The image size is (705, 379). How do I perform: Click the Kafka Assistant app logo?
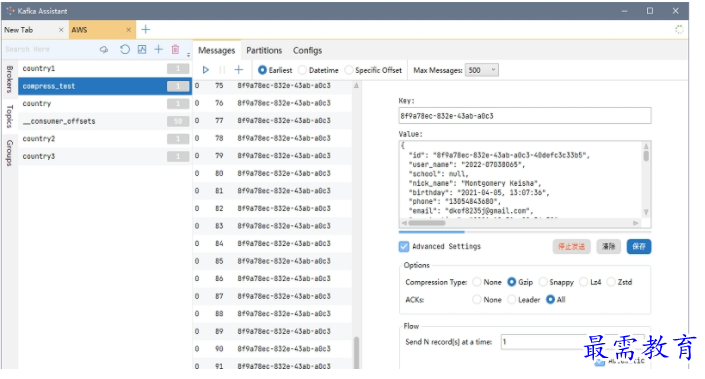(x=10, y=10)
